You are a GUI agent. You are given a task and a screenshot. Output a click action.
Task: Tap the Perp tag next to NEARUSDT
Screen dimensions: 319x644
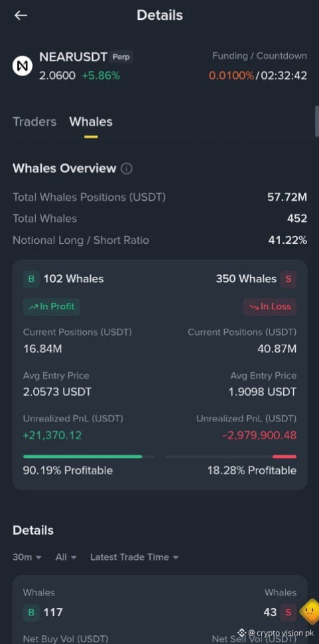[x=121, y=57]
